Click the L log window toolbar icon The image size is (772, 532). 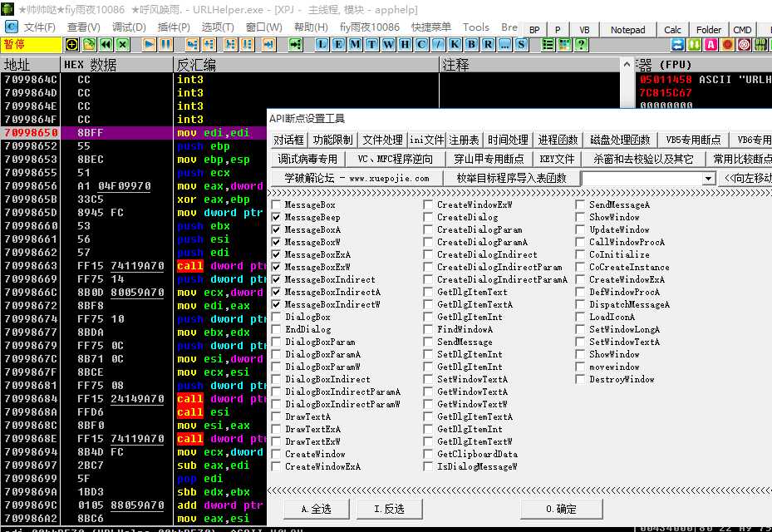pos(322,45)
